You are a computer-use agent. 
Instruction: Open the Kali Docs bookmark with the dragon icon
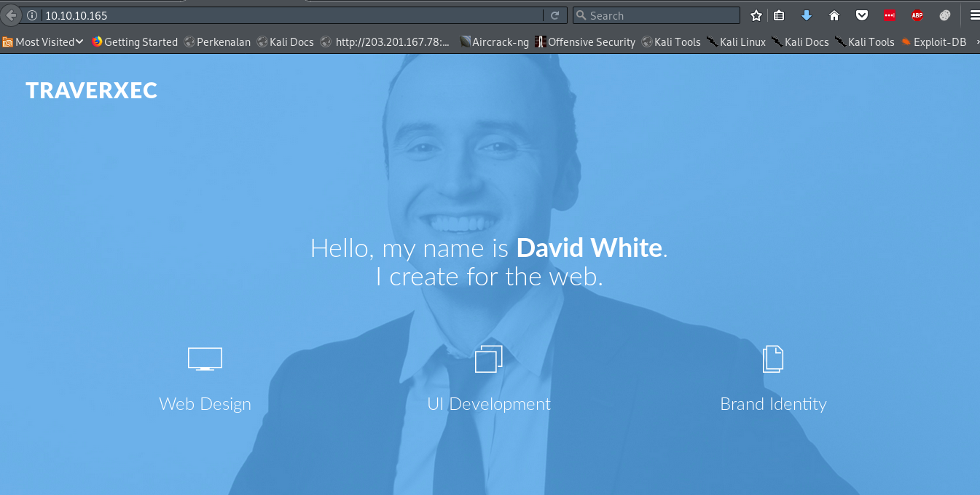click(800, 42)
